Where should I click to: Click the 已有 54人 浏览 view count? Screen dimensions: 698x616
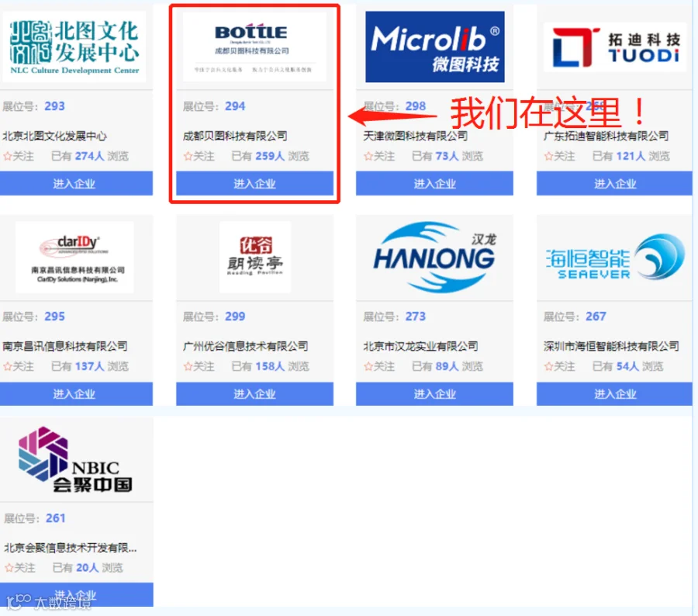(x=628, y=366)
